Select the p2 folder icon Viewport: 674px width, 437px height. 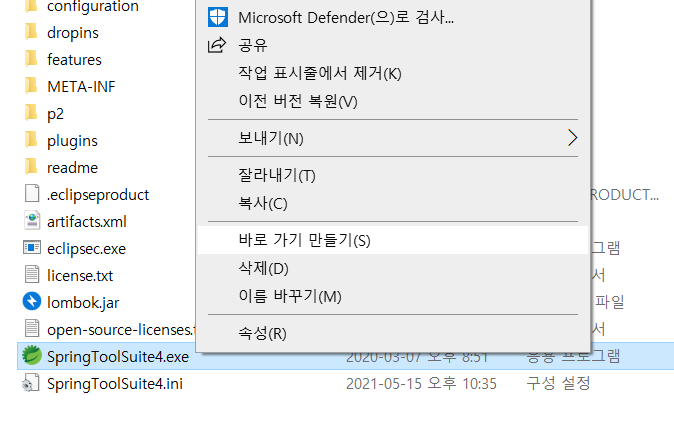31,113
